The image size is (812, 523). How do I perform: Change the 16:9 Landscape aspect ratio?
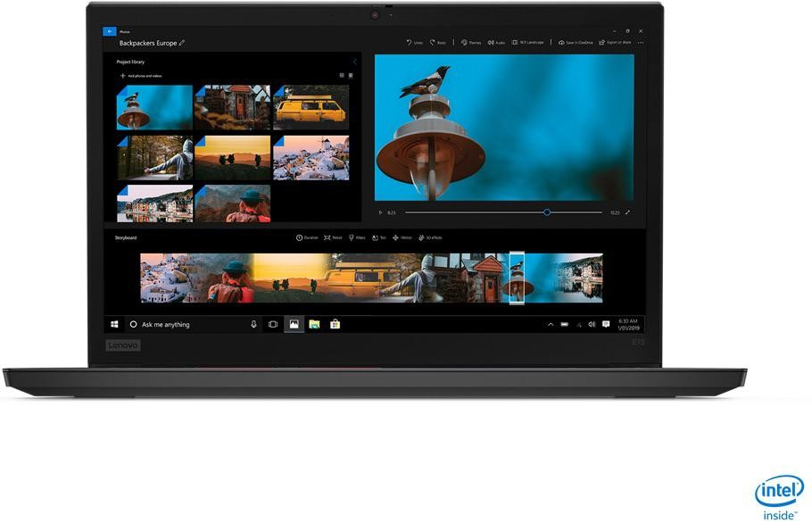[529, 42]
